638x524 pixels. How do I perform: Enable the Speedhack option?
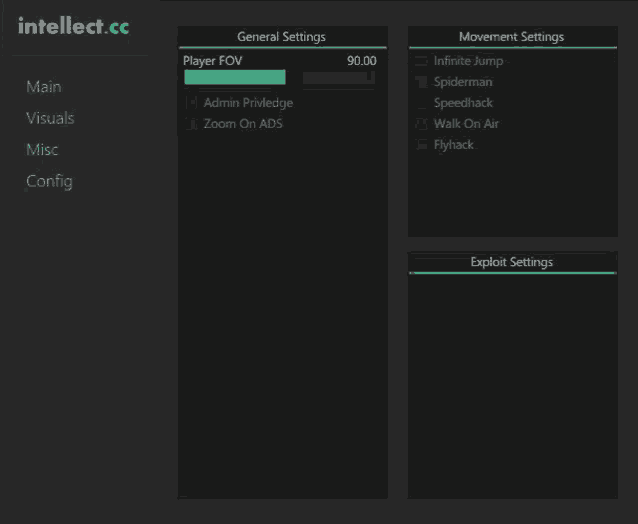[421, 103]
